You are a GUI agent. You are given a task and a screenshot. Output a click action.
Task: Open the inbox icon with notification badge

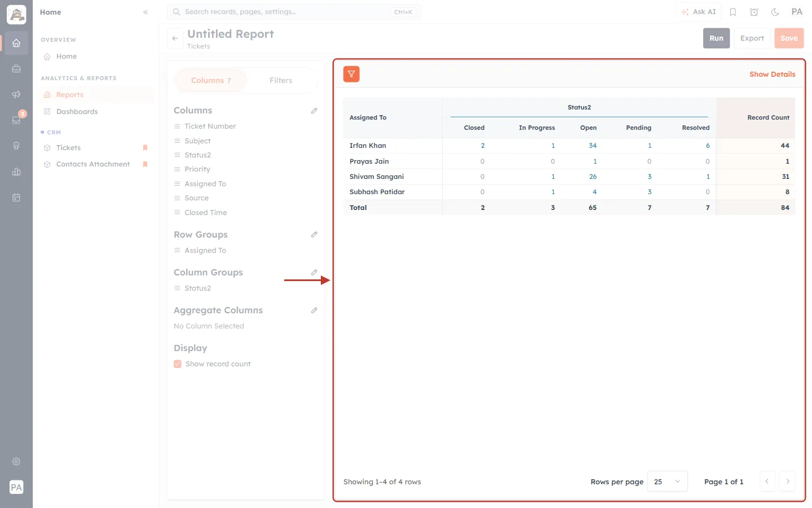[x=16, y=120]
